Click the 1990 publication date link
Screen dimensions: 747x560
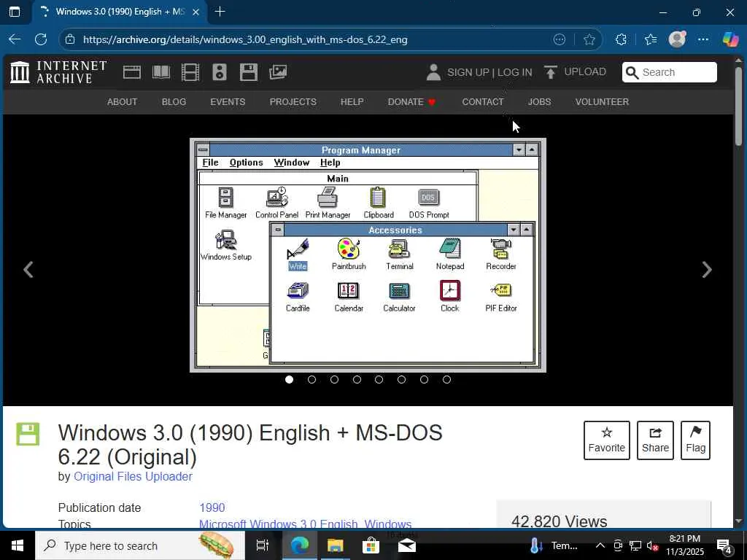[212, 507]
